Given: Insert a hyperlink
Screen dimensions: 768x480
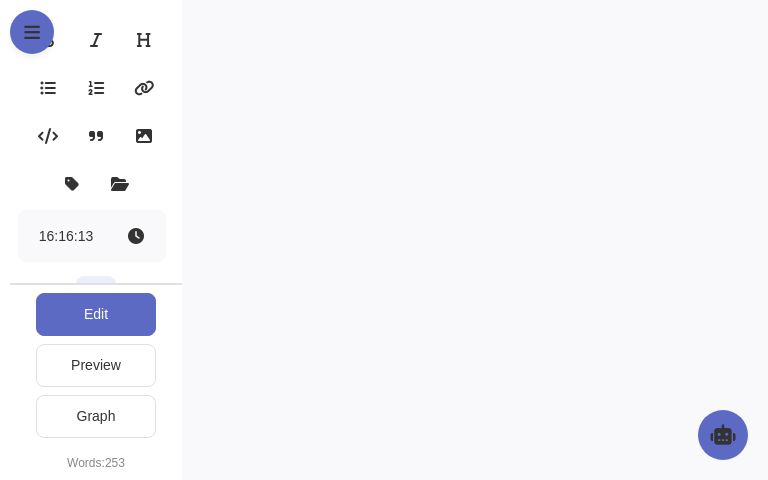Looking at the screenshot, I should [144, 88].
